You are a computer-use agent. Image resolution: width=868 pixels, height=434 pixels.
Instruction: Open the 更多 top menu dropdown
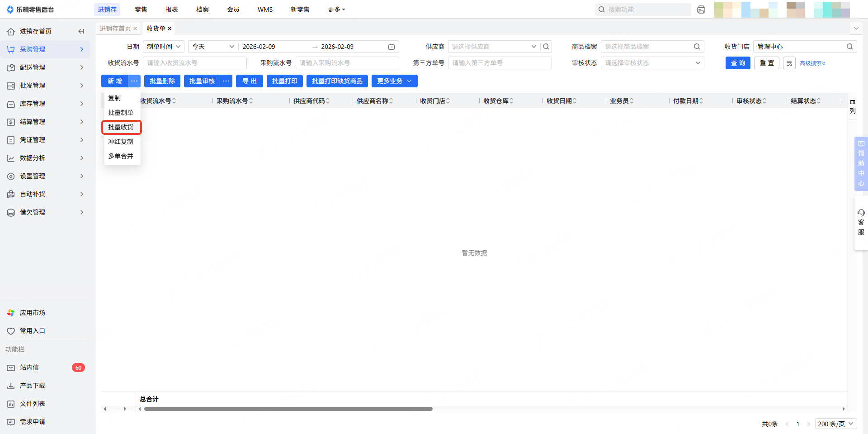pyautogui.click(x=336, y=10)
